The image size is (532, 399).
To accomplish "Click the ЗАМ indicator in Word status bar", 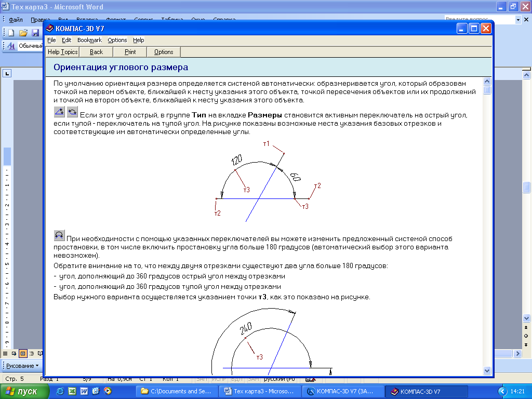I will [254, 379].
